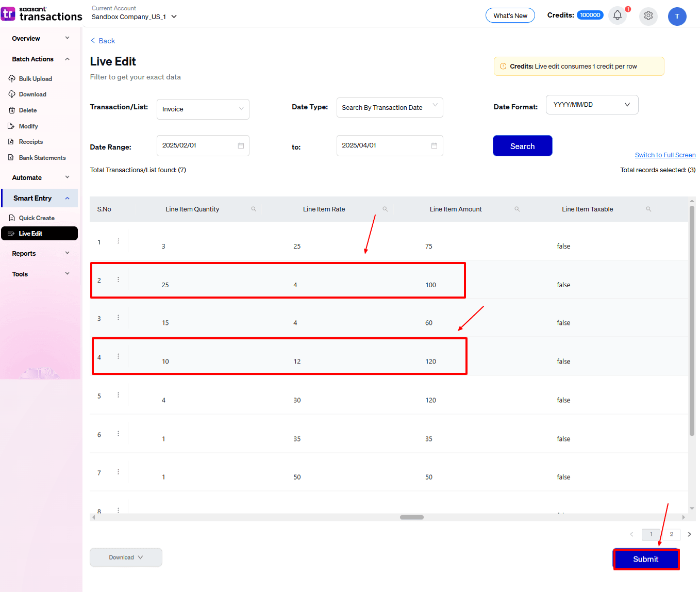Viewport: 700px width, 592px height.
Task: Open settings via the gear icon
Action: [x=648, y=15]
